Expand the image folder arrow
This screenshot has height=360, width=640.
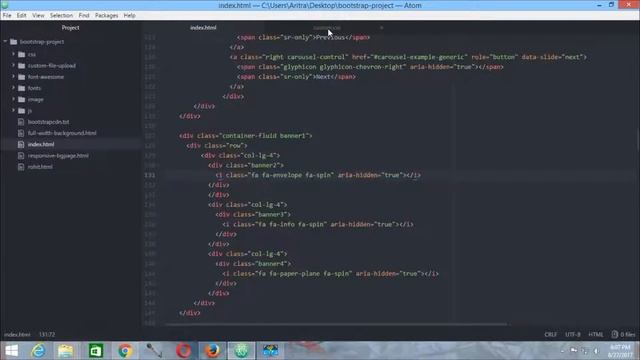click(x=13, y=99)
